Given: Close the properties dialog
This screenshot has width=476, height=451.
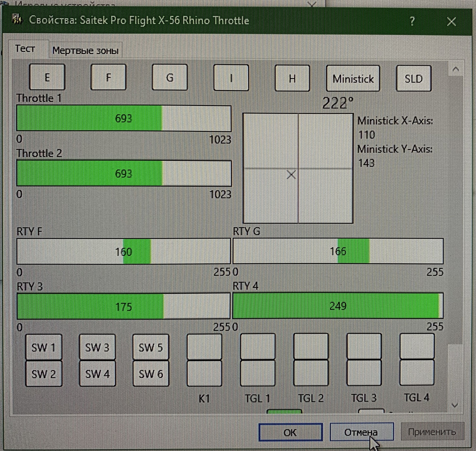Looking at the screenshot, I should tap(451, 22).
